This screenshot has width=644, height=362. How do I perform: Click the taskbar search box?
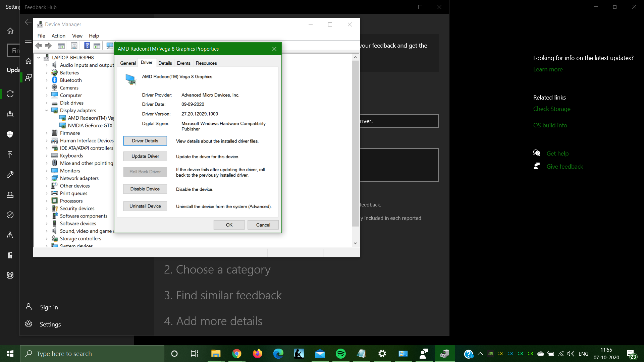(x=92, y=354)
